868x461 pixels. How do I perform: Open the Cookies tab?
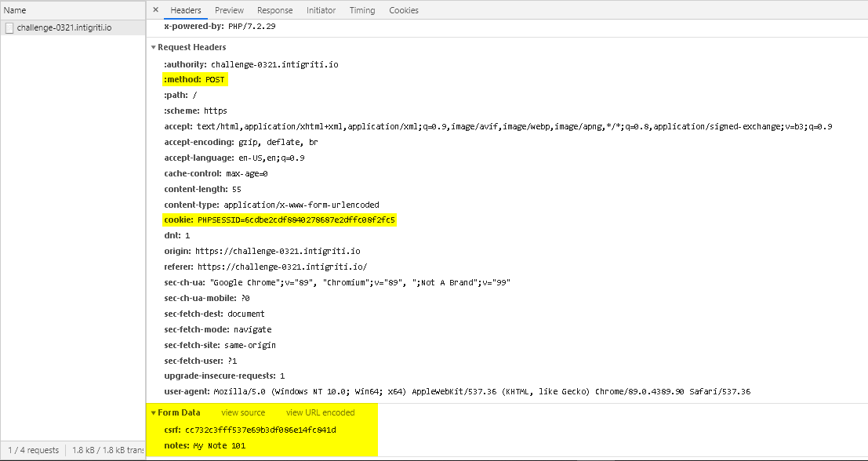pyautogui.click(x=403, y=10)
